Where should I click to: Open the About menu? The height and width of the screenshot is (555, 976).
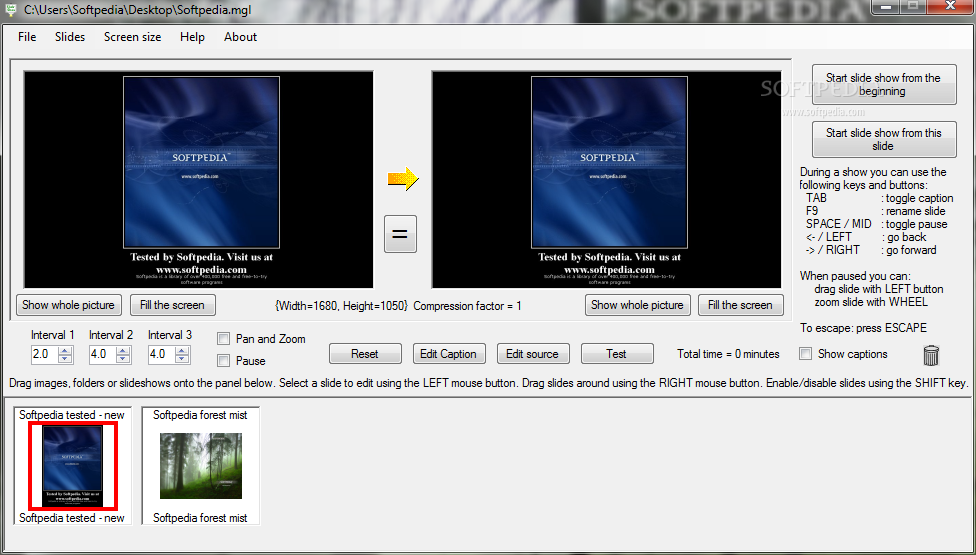point(240,37)
